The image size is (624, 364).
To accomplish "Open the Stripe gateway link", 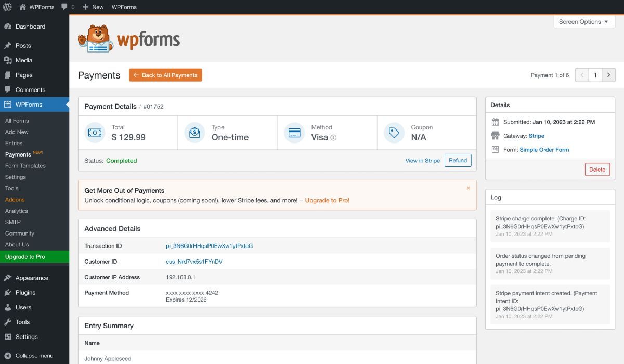I will click(537, 136).
